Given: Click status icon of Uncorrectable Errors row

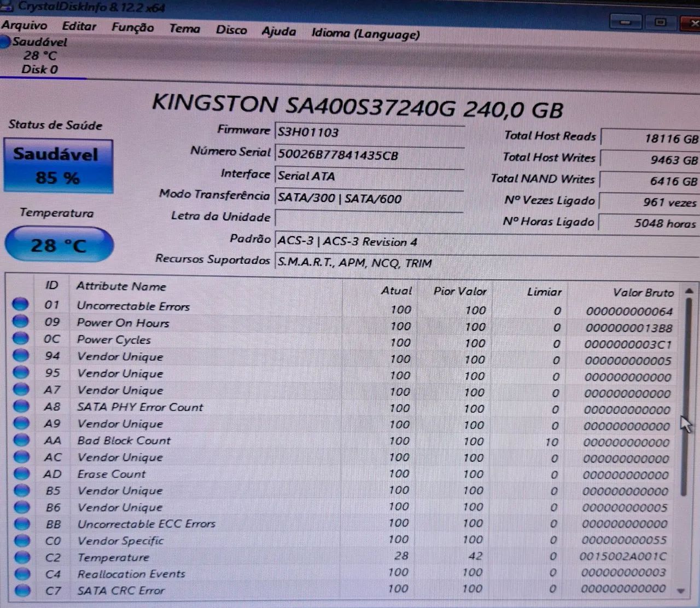Looking at the screenshot, I should click(20, 304).
